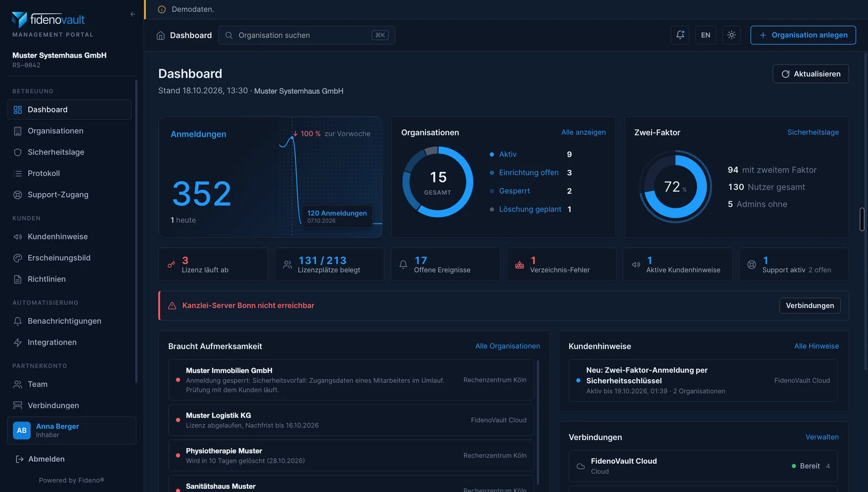868x492 pixels.
Task: Click the Alle anzeigen link in Organisationen
Action: pos(583,132)
